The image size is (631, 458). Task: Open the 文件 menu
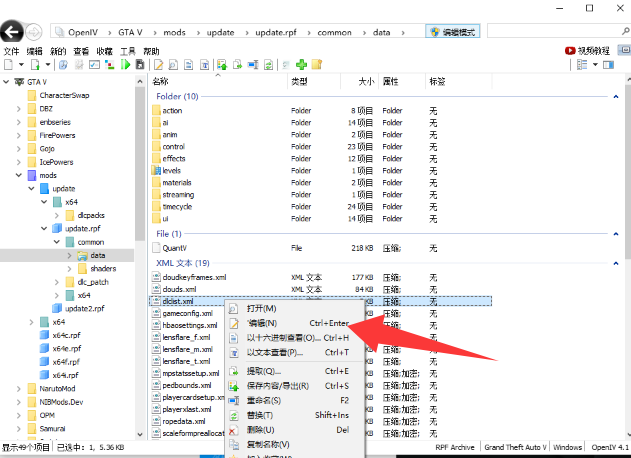(x=11, y=51)
